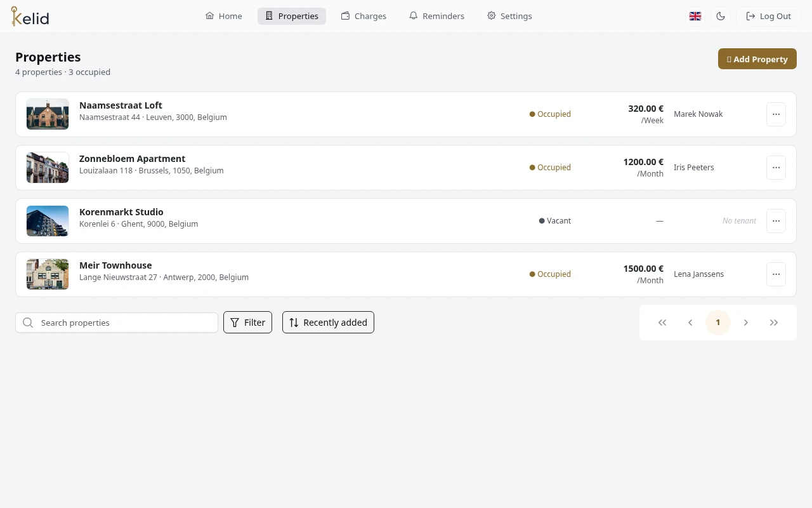Jump to last page of properties
Screen dimensions: 812x508
(774, 323)
